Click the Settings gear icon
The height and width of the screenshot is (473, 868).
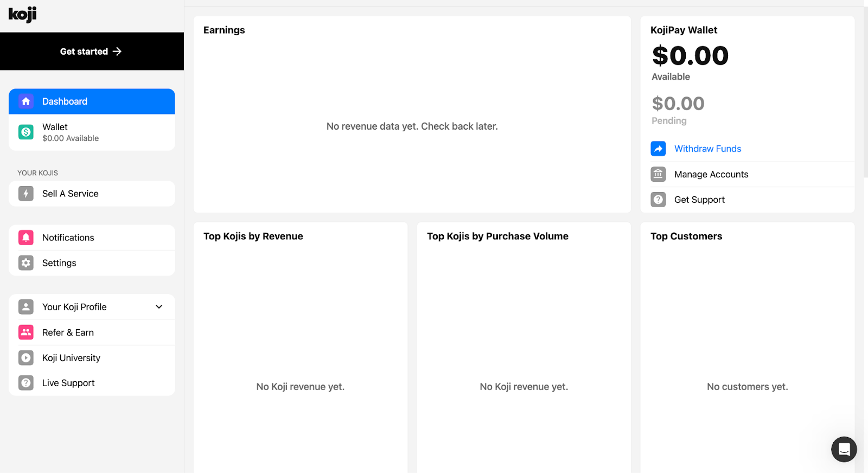[26, 263]
